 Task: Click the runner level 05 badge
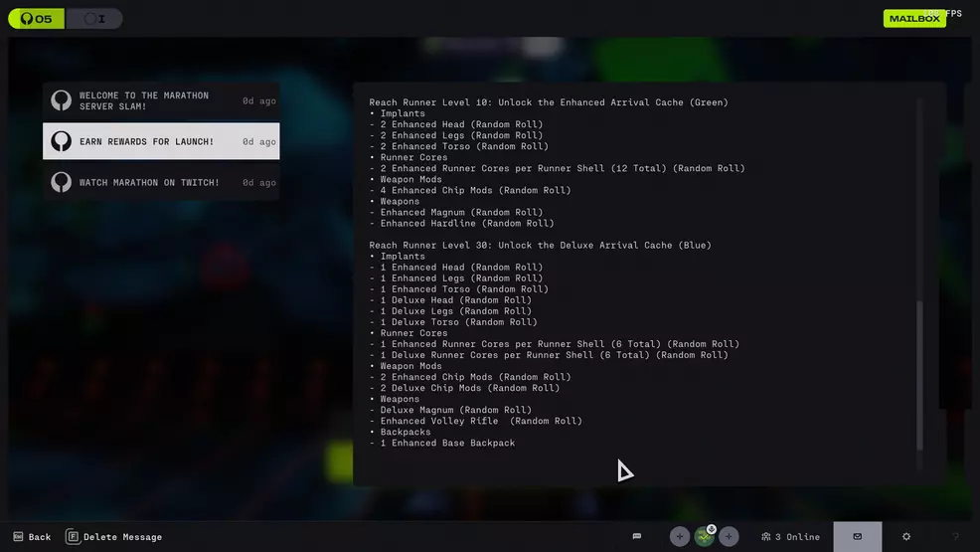tap(36, 19)
